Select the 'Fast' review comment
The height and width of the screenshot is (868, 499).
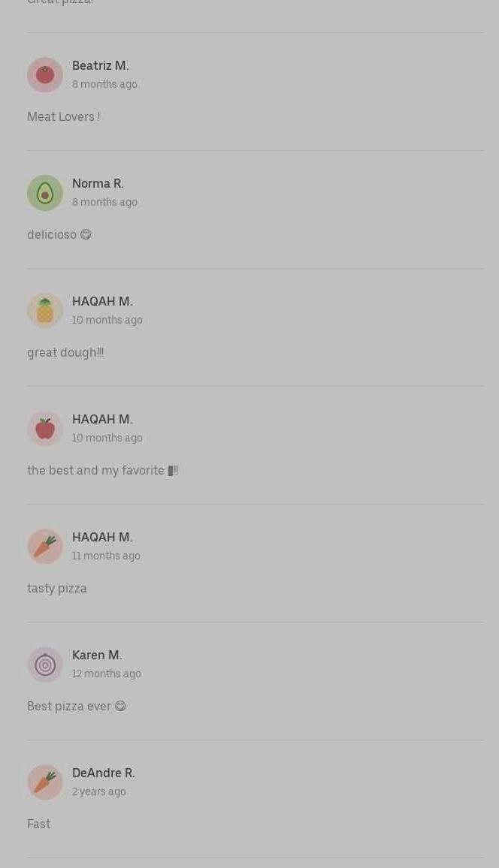tap(39, 824)
